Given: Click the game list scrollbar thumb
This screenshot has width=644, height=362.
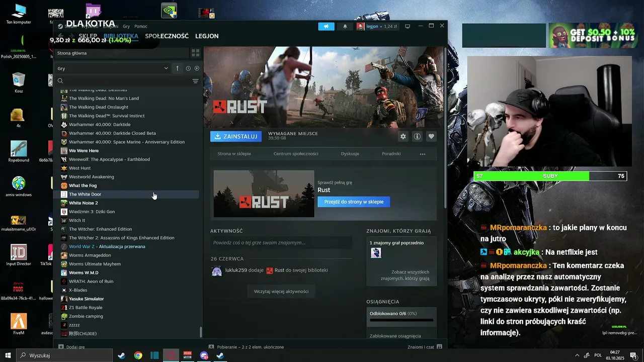Looking at the screenshot, I should coord(201,332).
